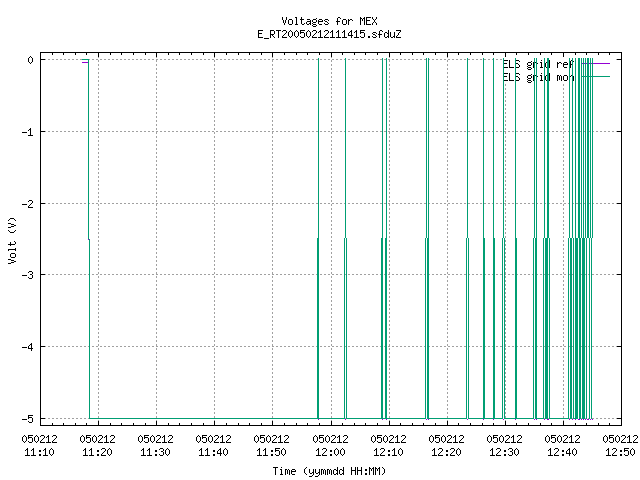Click the x-axis tick label 12:20
Viewport: 640px width, 480px height.
click(446, 452)
